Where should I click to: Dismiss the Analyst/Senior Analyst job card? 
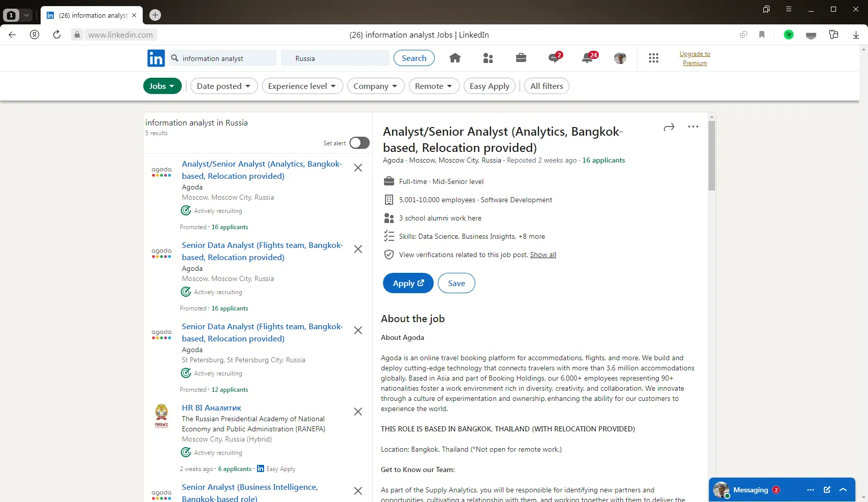point(358,168)
